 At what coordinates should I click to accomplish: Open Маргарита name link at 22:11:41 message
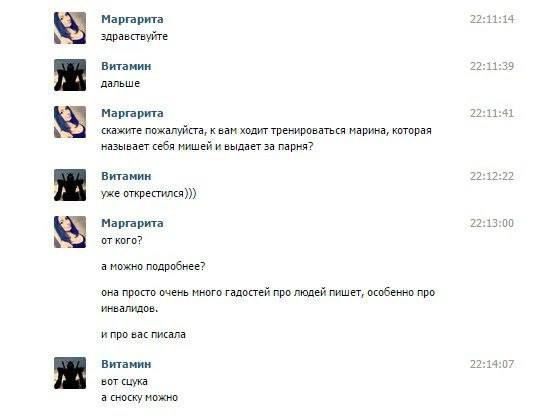point(132,113)
